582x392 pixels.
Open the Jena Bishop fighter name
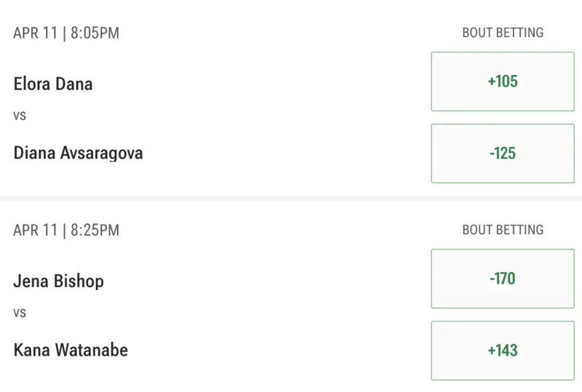click(x=58, y=281)
